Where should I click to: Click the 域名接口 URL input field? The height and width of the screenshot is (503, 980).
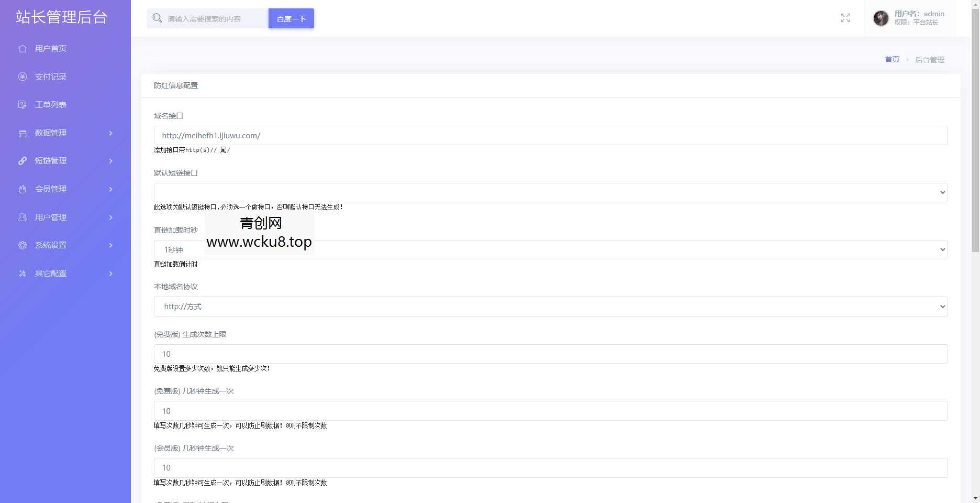[x=550, y=136]
